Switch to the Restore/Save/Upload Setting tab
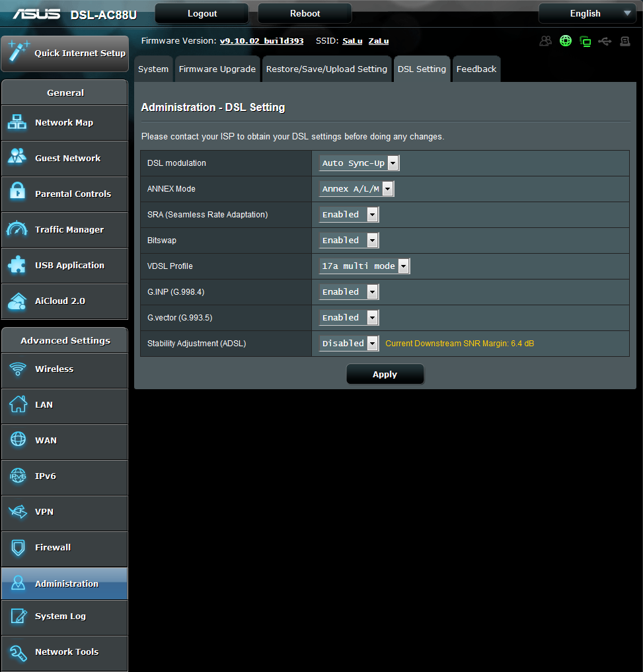Image resolution: width=643 pixels, height=672 pixels. pos(326,69)
